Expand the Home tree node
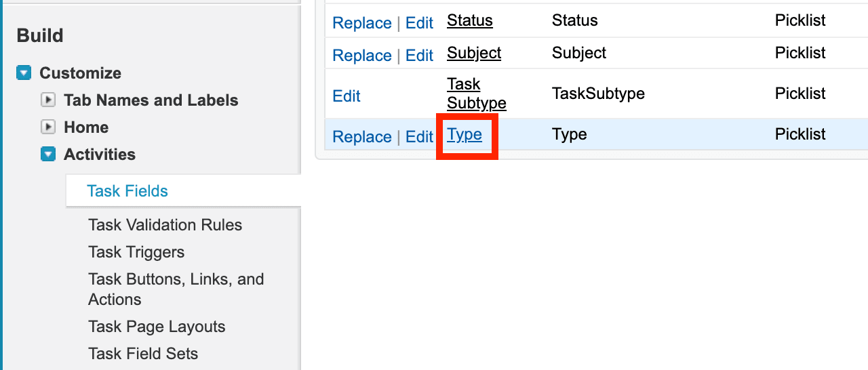Viewport: 868px width, 370px height. (48, 127)
